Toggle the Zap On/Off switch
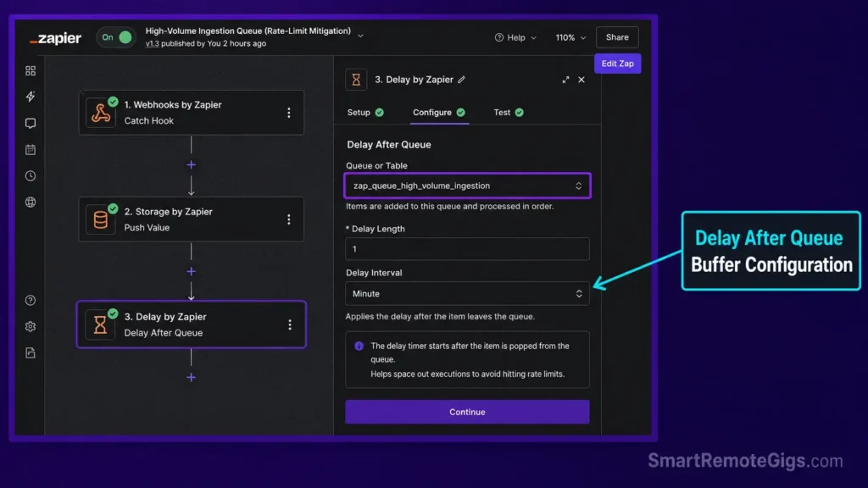The width and height of the screenshot is (868, 488). (x=115, y=37)
